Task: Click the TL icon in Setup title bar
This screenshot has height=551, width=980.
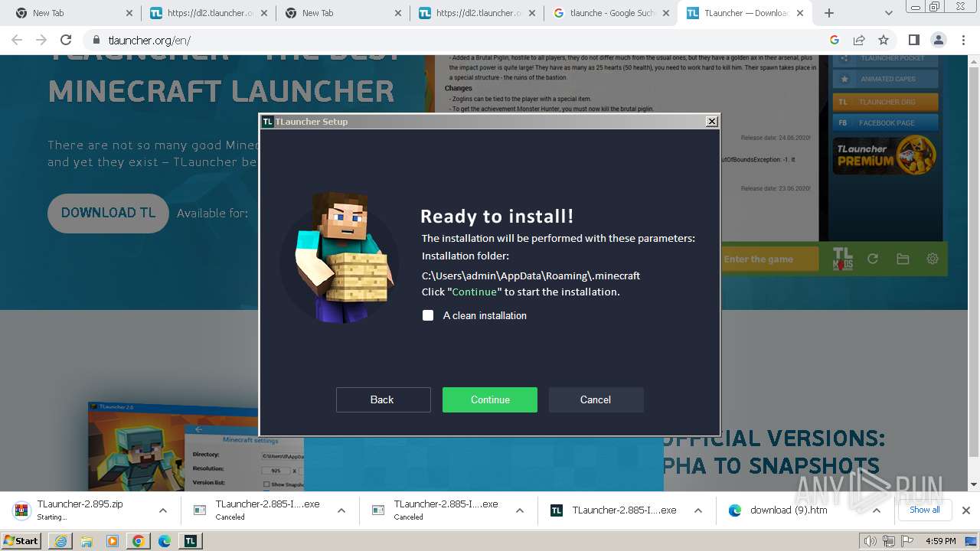Action: tap(267, 122)
